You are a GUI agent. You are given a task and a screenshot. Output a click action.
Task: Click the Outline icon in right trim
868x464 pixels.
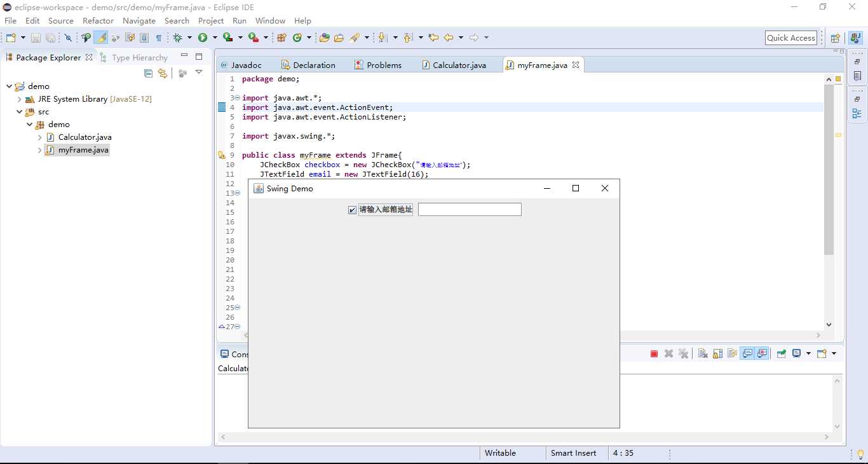click(x=857, y=114)
